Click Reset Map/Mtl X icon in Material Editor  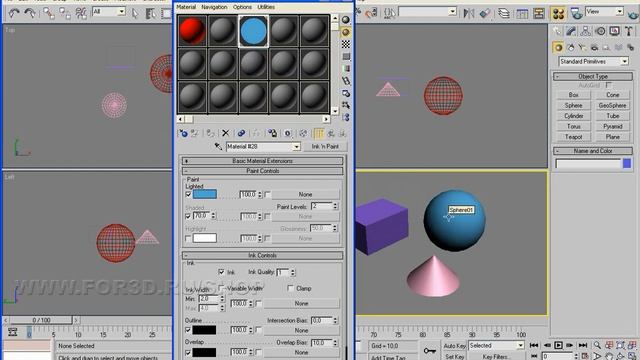tap(225, 133)
